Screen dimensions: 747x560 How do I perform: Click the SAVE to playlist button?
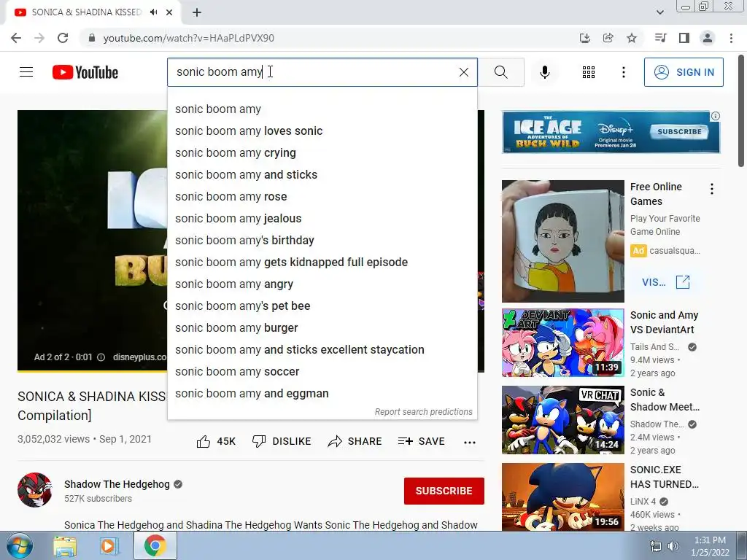click(x=421, y=441)
